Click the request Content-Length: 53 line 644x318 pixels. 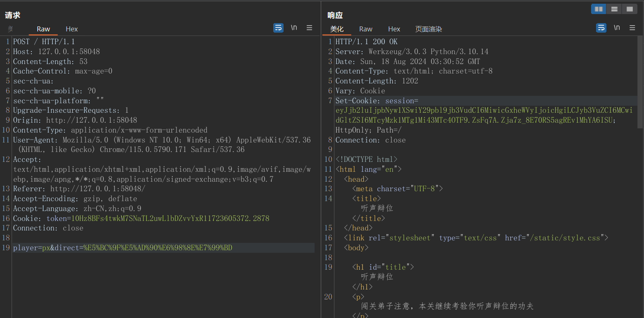point(50,62)
